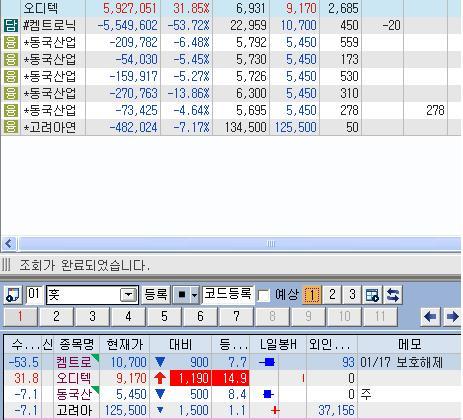Switch to watchlist tab 2

[x=56, y=316]
